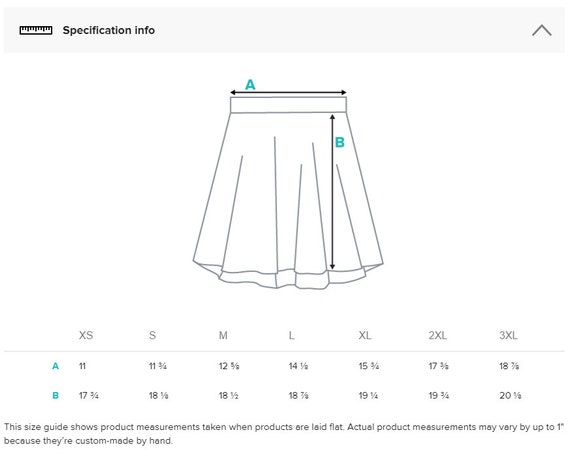Viewport: 570px width, 460px height.
Task: Click the XS waist value 11
Action: coord(83,366)
